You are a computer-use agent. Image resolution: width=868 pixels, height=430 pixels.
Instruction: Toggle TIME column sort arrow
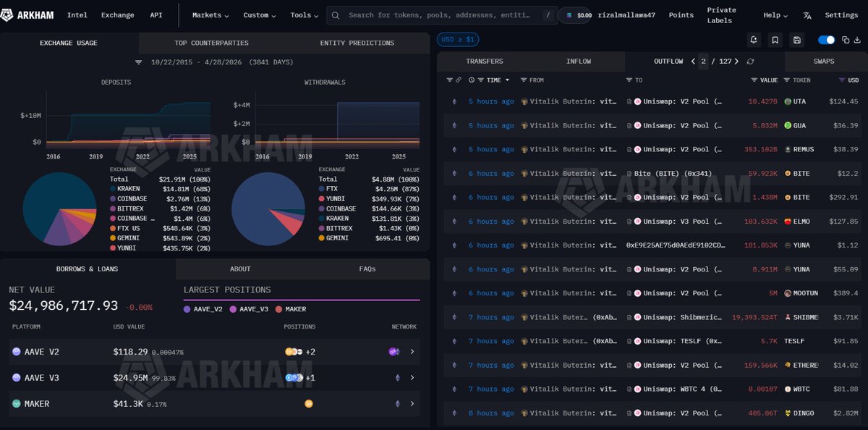pyautogui.click(x=507, y=80)
